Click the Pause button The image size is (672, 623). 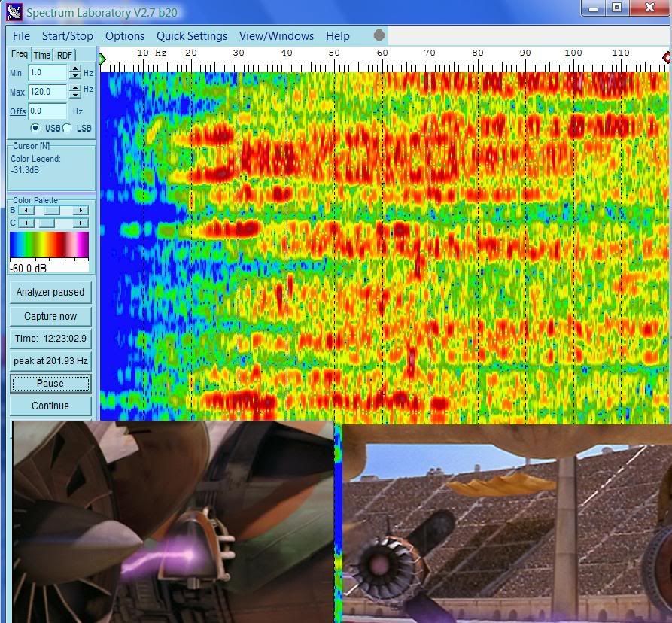(50, 384)
